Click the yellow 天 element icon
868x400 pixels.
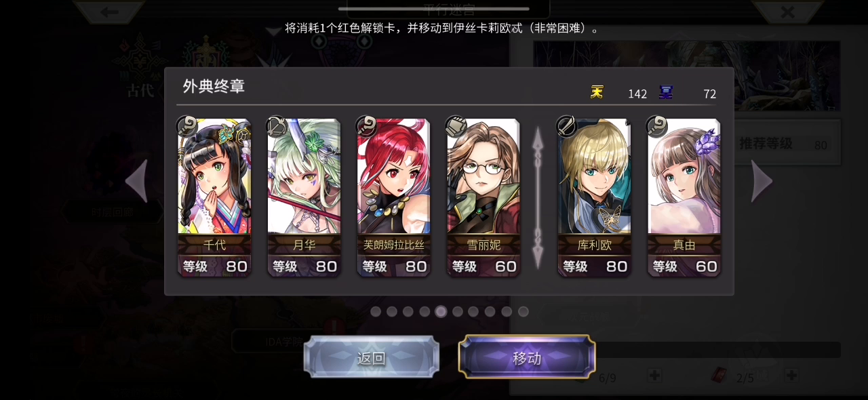[597, 93]
